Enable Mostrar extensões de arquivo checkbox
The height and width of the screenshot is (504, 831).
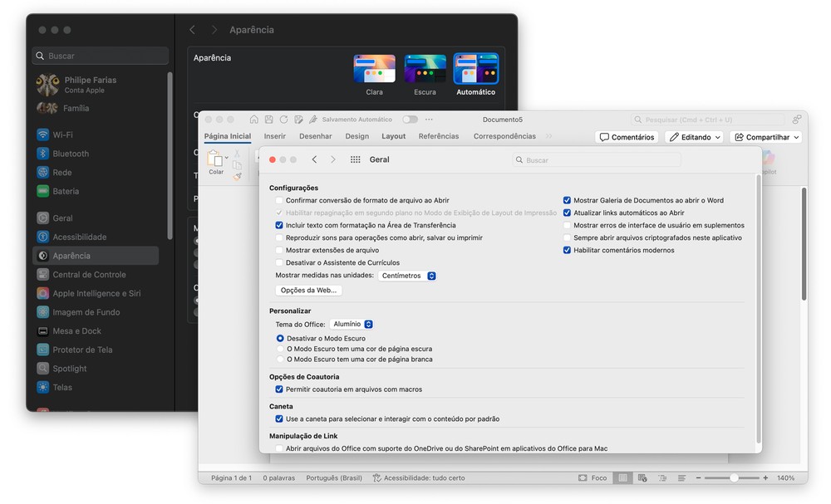(279, 250)
